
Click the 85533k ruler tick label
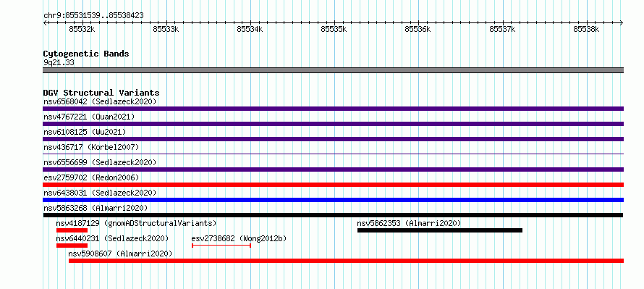166,29
